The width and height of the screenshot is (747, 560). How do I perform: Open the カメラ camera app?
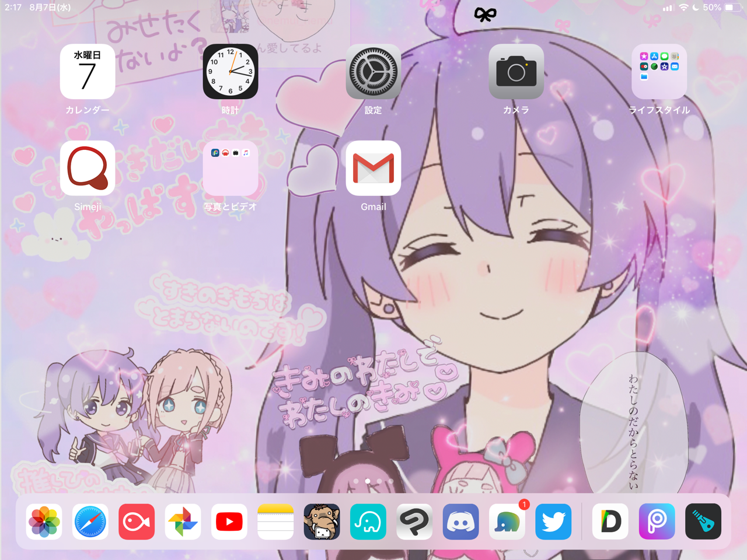click(x=516, y=71)
